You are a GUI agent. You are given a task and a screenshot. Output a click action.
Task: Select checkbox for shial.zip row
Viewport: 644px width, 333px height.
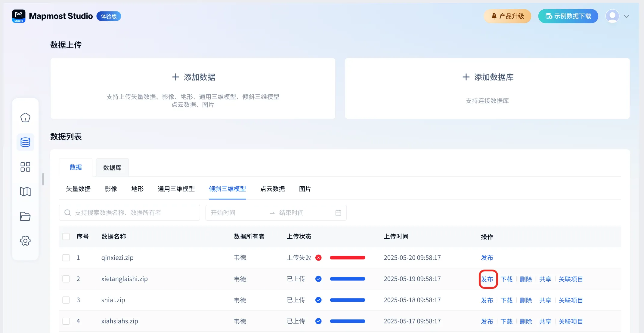pyautogui.click(x=66, y=300)
